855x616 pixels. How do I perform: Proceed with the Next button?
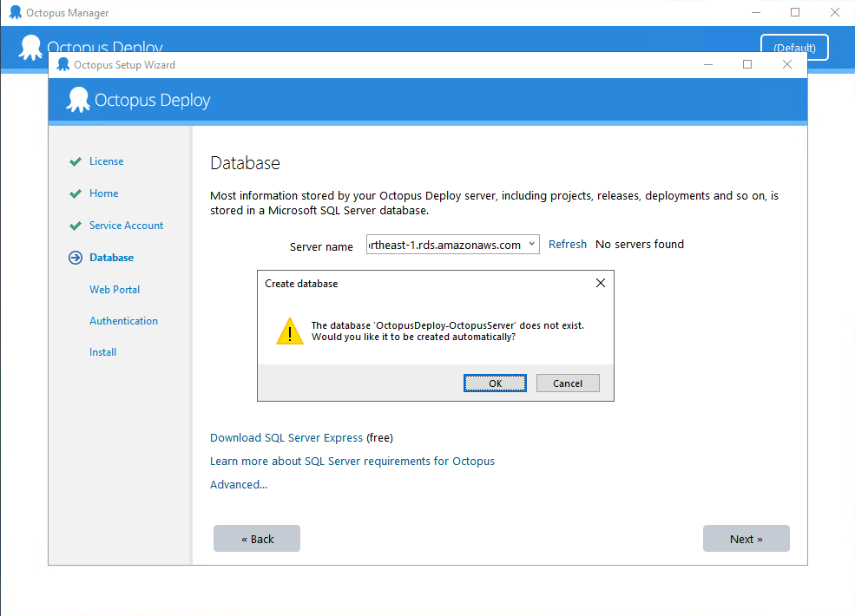[x=746, y=539]
